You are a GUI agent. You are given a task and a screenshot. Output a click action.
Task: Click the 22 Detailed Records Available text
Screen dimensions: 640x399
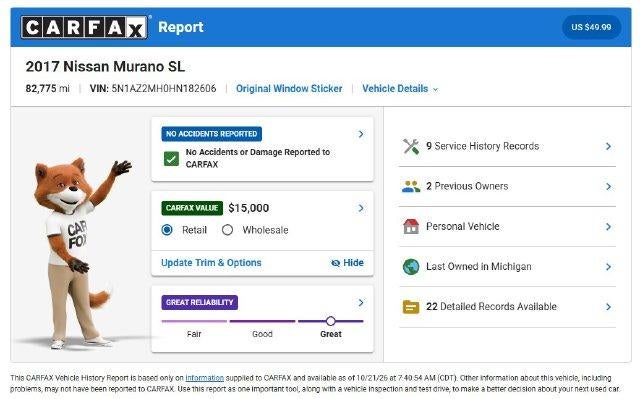tap(491, 307)
